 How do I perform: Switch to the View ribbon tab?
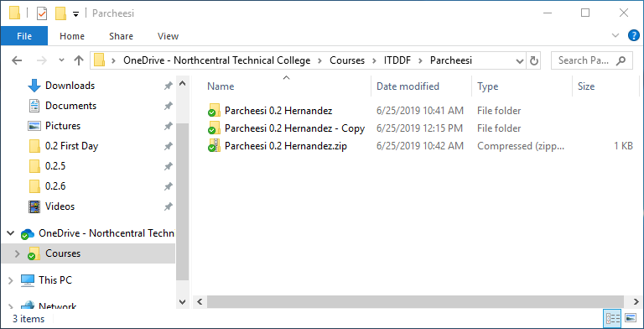pyautogui.click(x=168, y=36)
